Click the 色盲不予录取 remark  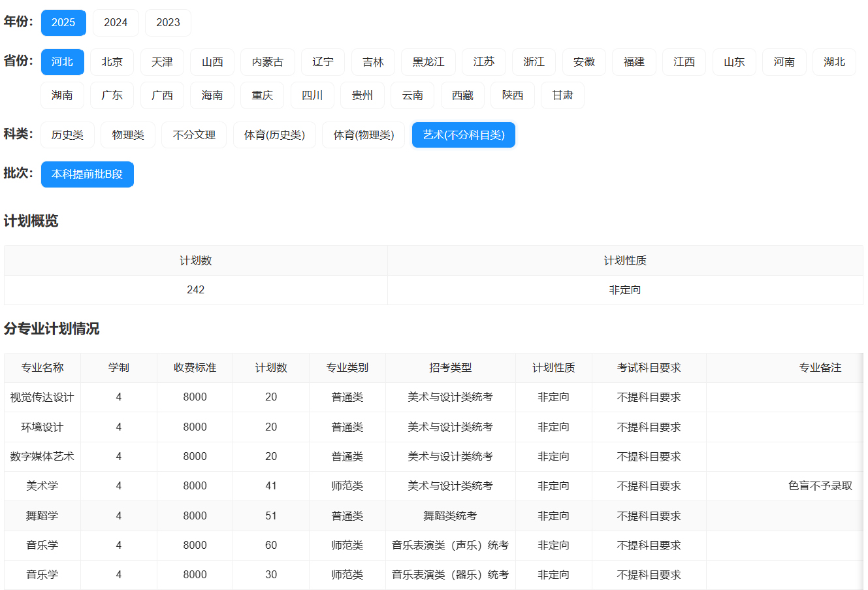tap(820, 486)
